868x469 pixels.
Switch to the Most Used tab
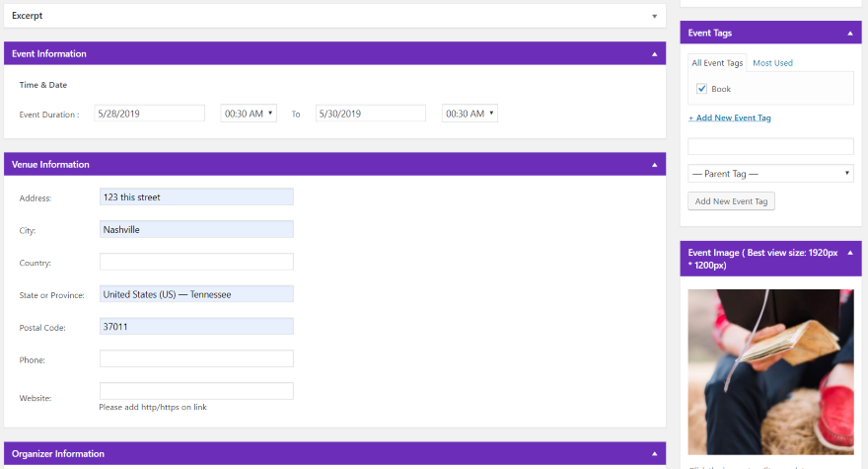coord(772,63)
